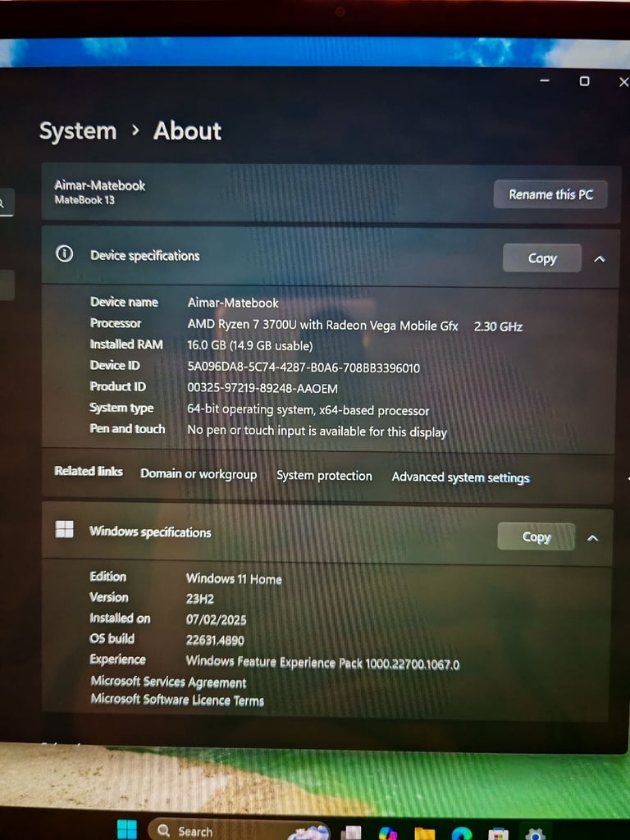Launch Microsoft Edge from the taskbar
630x840 pixels.
click(x=462, y=833)
